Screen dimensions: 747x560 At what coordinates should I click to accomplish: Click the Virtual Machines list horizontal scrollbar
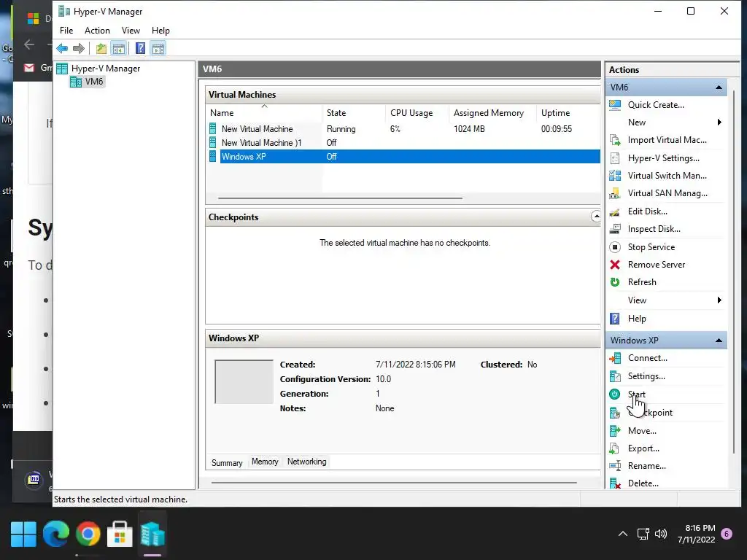pos(340,198)
